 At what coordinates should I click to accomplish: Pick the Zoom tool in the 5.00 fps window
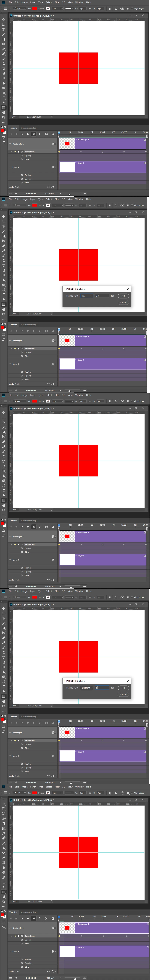click(4, 902)
